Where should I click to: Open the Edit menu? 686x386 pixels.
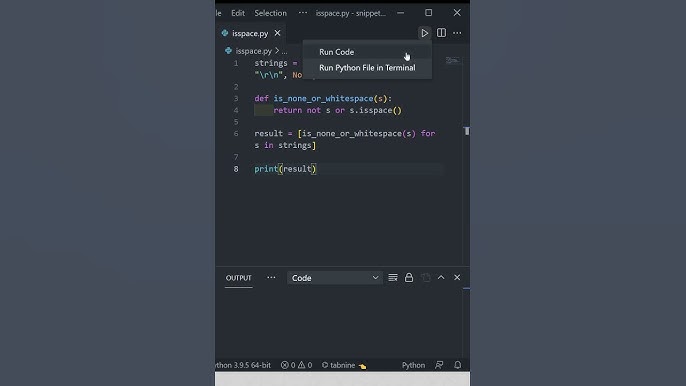(238, 13)
